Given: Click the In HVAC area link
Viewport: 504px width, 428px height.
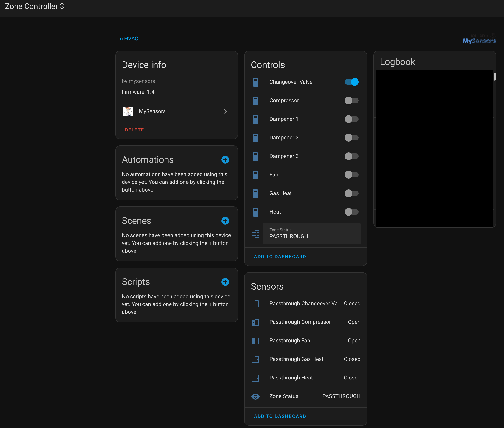Looking at the screenshot, I should [128, 39].
